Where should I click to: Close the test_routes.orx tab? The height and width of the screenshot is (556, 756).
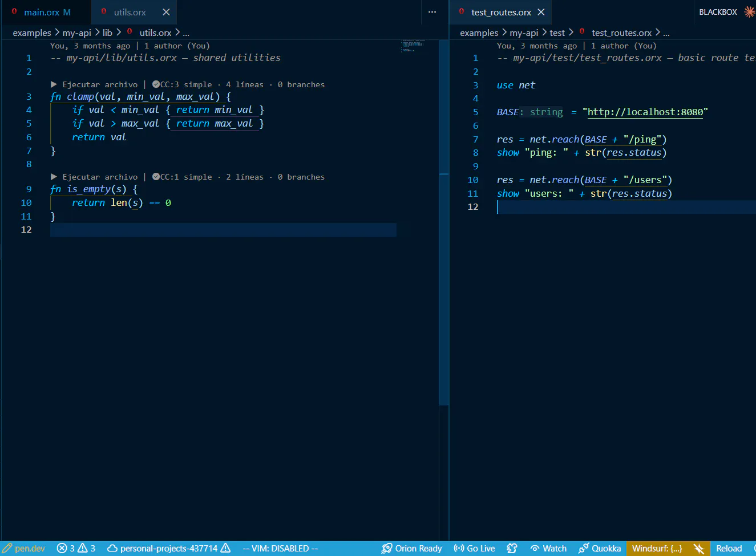point(541,12)
